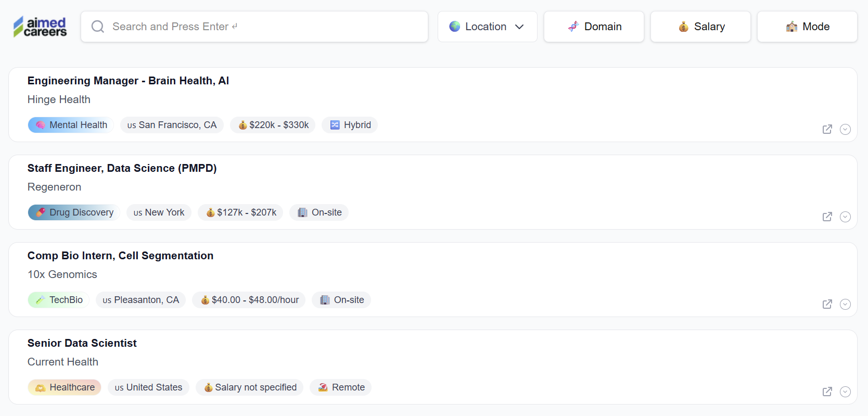Click the money bag icon beside Salary not specified
Image resolution: width=868 pixels, height=416 pixels.
[x=208, y=387]
